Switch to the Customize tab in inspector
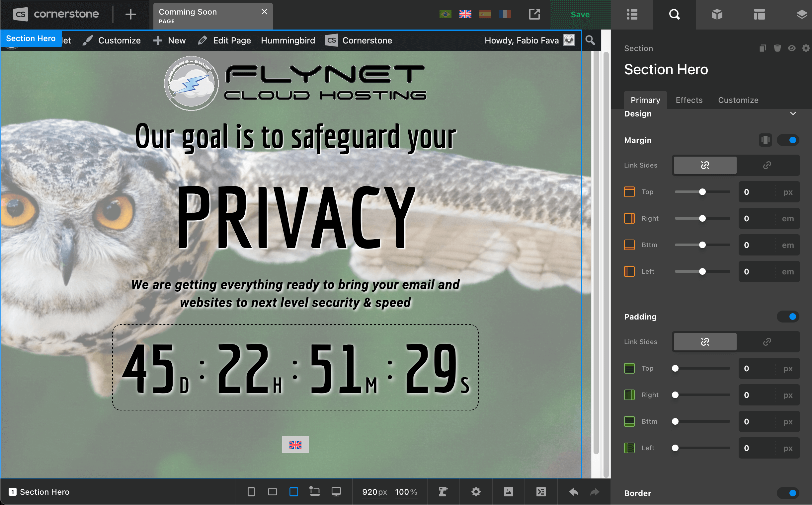812x505 pixels. (738, 100)
